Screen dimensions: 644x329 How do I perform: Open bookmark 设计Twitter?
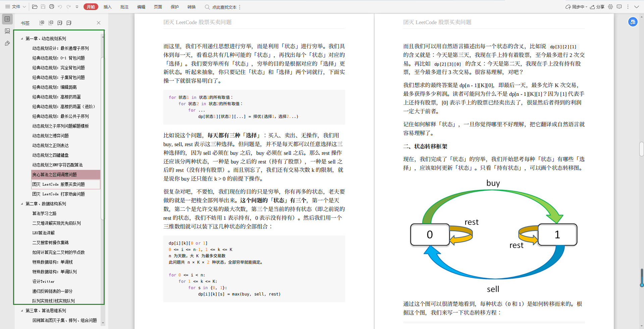(x=43, y=281)
